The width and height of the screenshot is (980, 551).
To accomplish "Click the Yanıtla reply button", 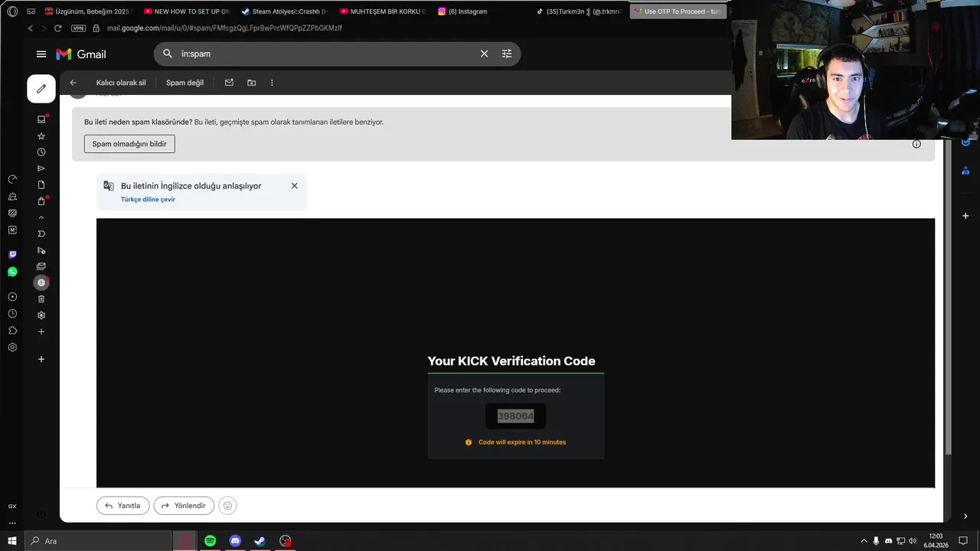I will click(x=122, y=506).
